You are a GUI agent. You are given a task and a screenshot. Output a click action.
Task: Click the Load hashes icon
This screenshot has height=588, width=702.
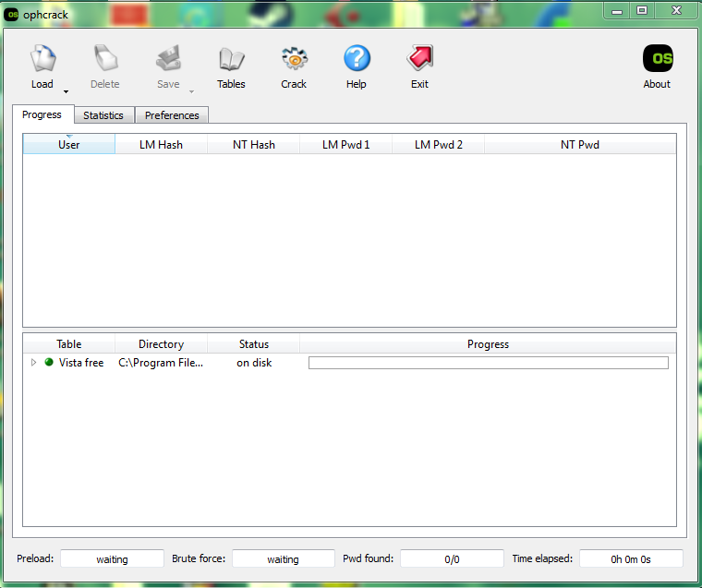coord(42,61)
